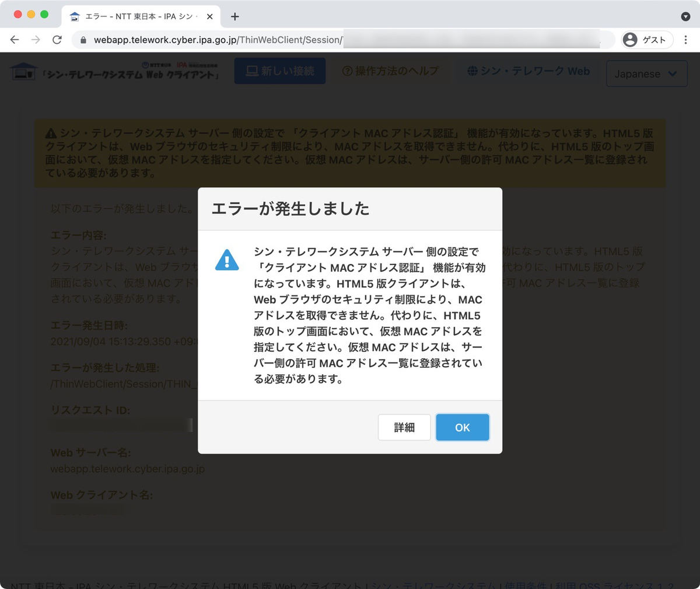The width and height of the screenshot is (700, 589).
Task: Open a new browser tab with plus icon
Action: pos(235,16)
